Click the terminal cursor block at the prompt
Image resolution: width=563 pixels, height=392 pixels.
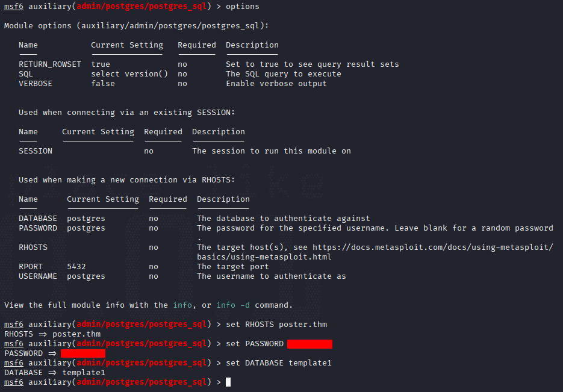(x=228, y=382)
